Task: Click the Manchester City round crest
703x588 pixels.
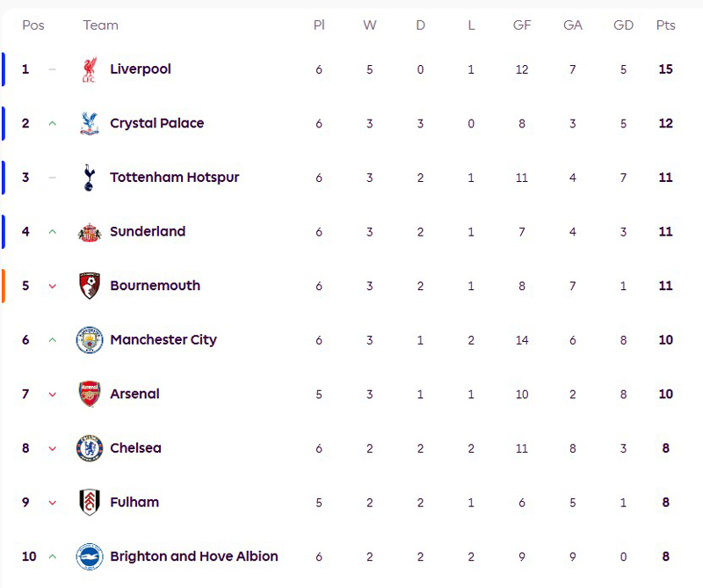Action: pos(89,340)
